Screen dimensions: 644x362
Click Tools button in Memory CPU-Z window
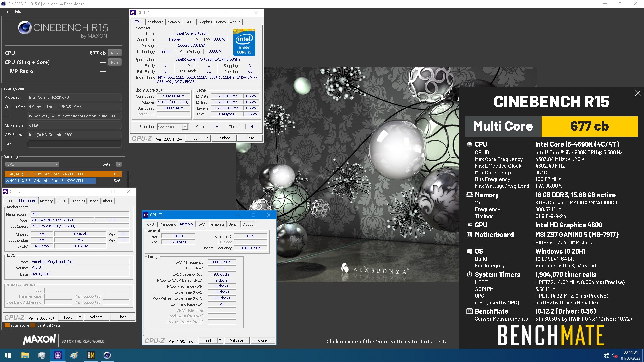208,340
